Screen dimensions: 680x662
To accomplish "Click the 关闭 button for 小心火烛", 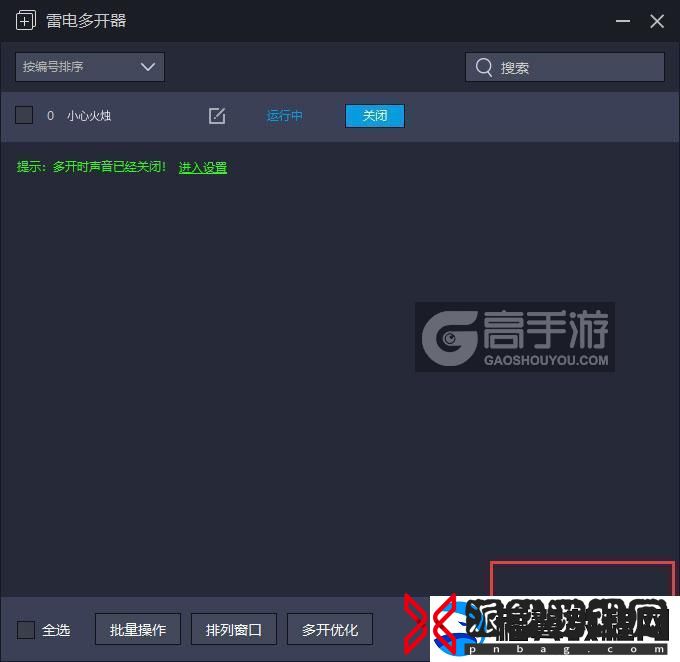I will point(375,116).
